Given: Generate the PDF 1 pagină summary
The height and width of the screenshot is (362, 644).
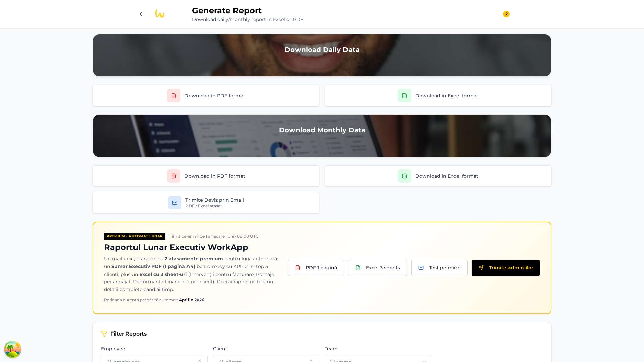Looking at the screenshot, I should click(316, 268).
